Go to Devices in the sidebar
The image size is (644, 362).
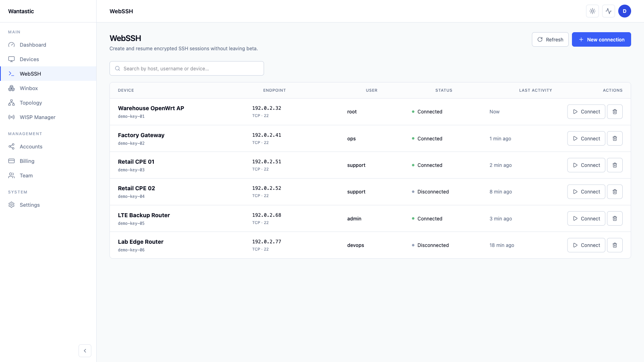pos(48,59)
